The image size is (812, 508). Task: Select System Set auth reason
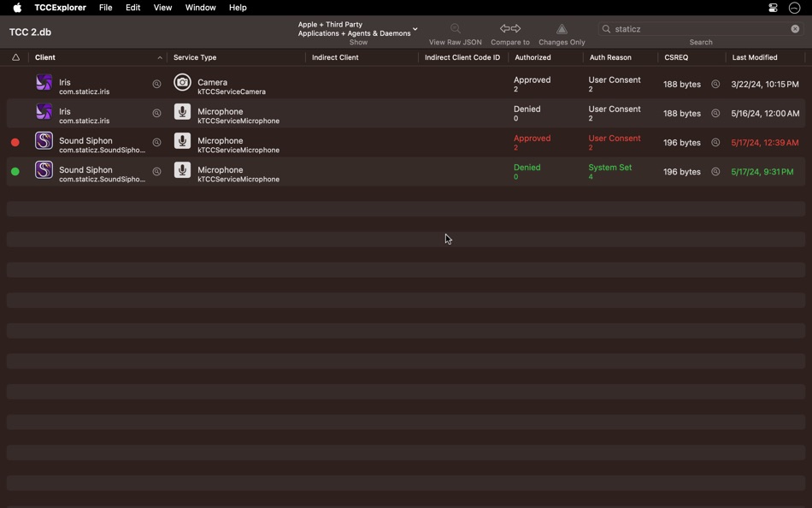[x=610, y=168]
